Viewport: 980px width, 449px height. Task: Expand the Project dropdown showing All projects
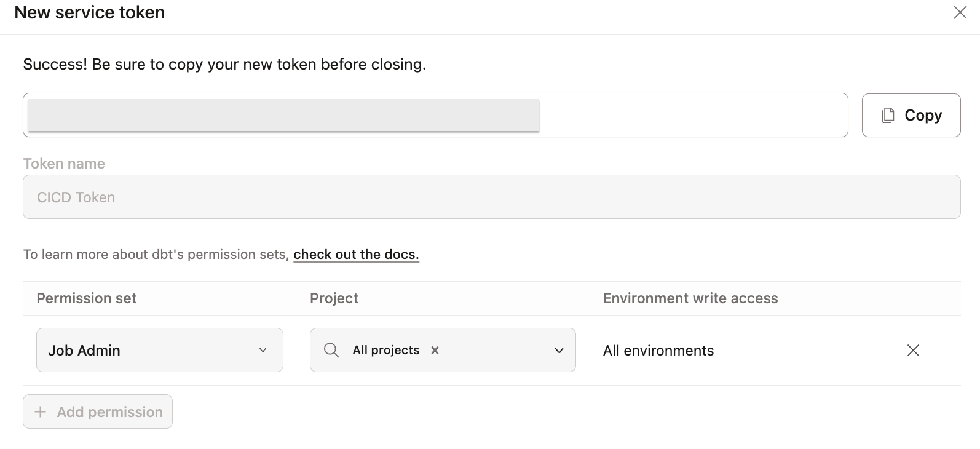443,350
